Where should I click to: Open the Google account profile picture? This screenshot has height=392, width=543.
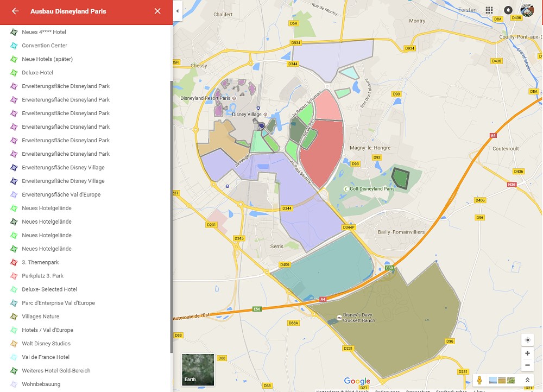(x=527, y=10)
